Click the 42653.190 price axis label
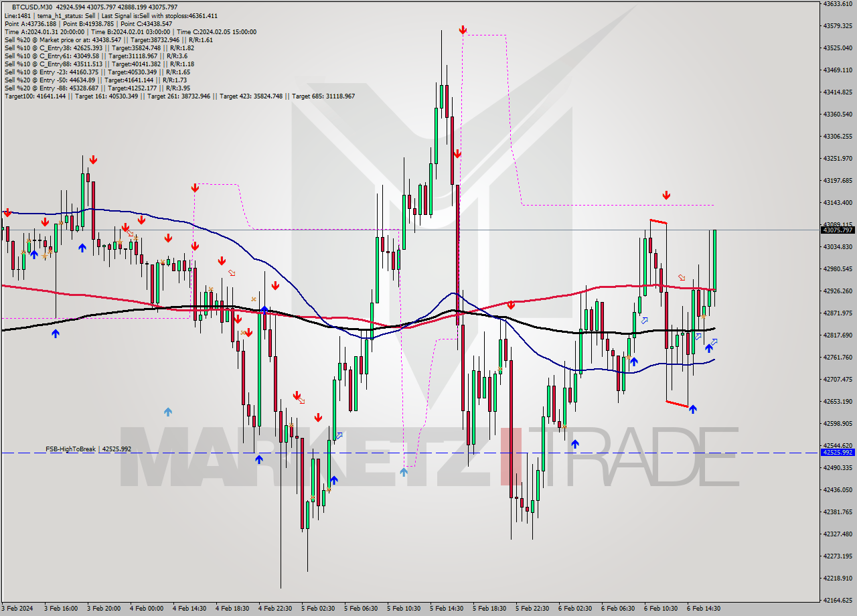857x616 pixels. (838, 401)
